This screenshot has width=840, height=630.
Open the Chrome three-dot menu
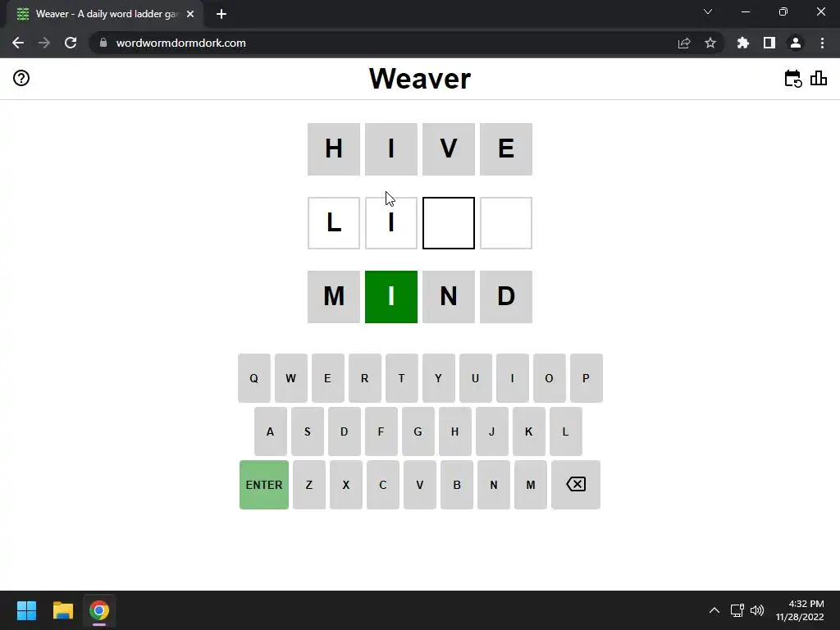(822, 43)
